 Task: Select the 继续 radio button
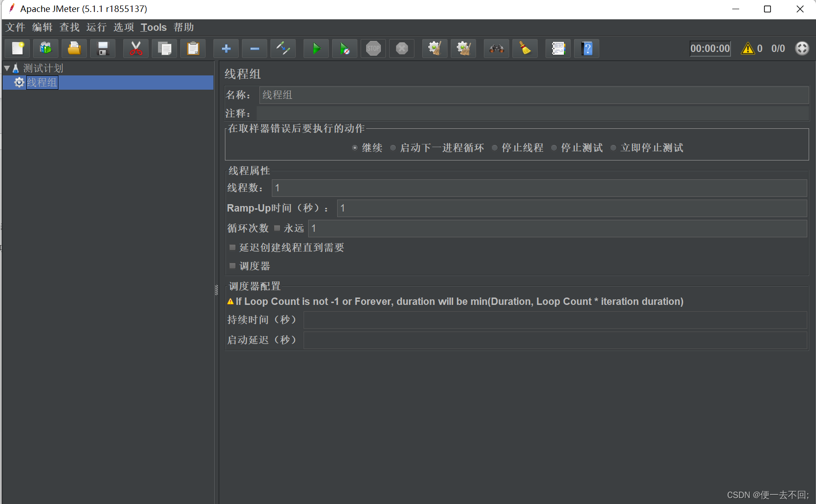pyautogui.click(x=355, y=148)
